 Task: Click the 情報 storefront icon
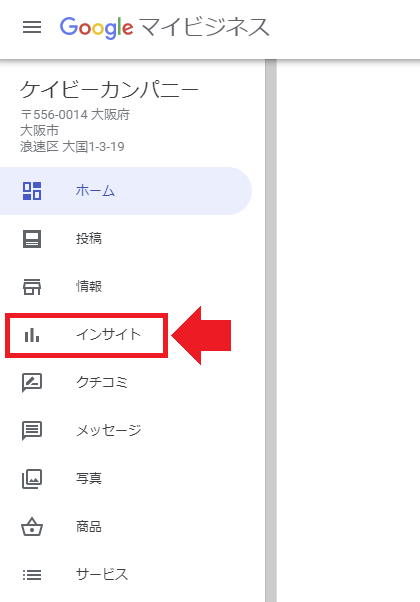(32, 286)
